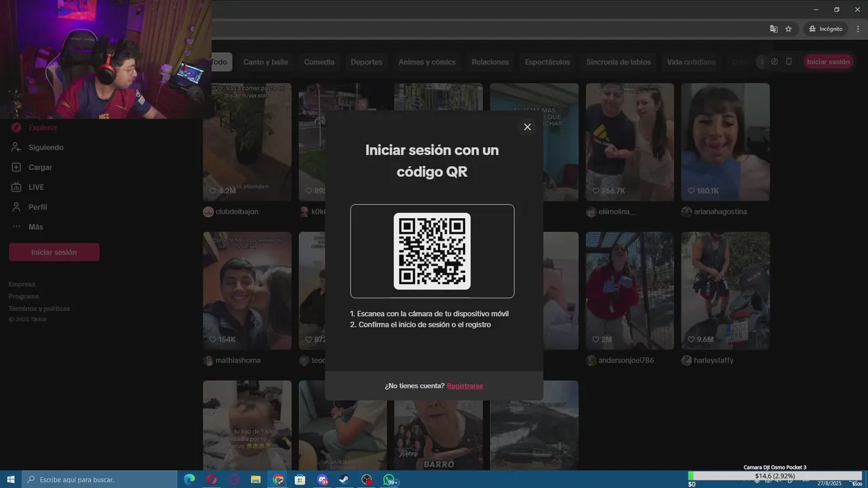Close the QR code login dialog
The width and height of the screenshot is (868, 488).
(528, 127)
